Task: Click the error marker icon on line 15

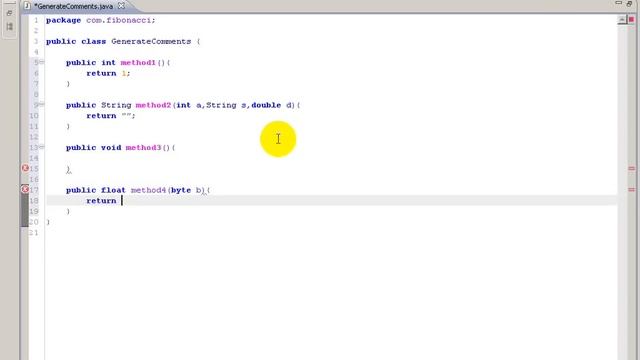Action: (25, 168)
